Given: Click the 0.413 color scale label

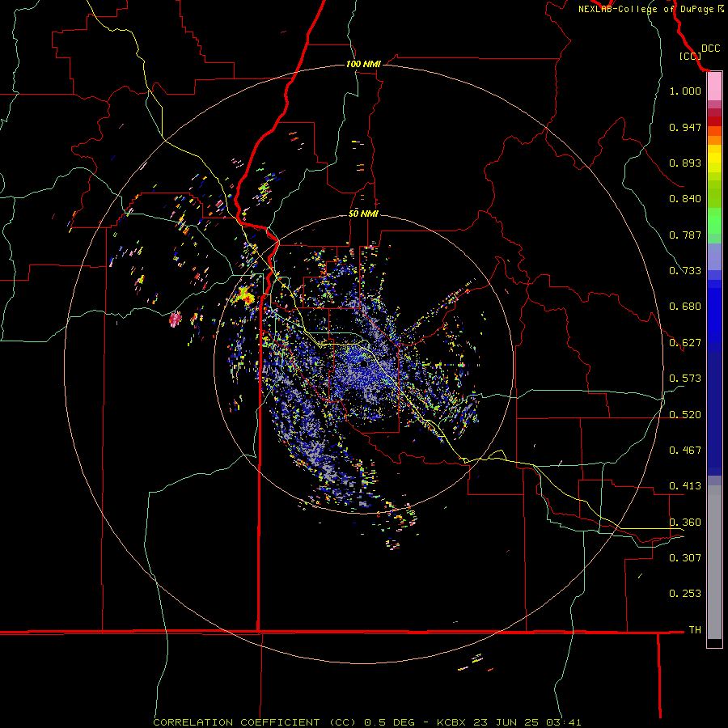Looking at the screenshot, I should 685,486.
